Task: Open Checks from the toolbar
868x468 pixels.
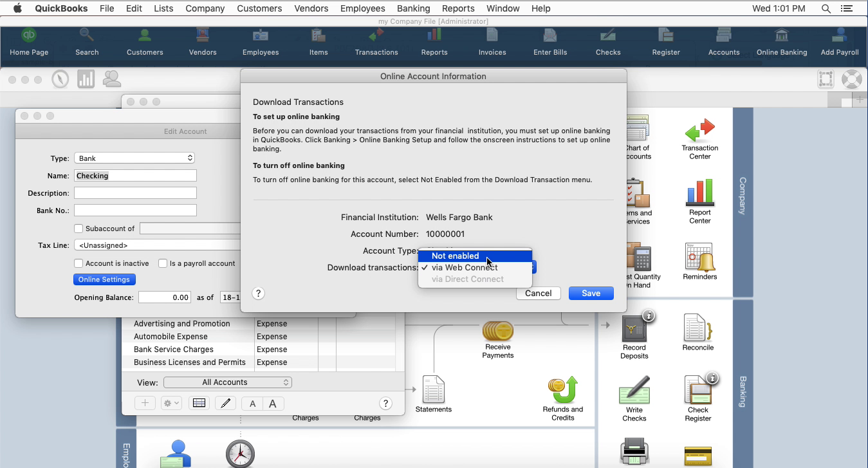Action: [x=608, y=42]
